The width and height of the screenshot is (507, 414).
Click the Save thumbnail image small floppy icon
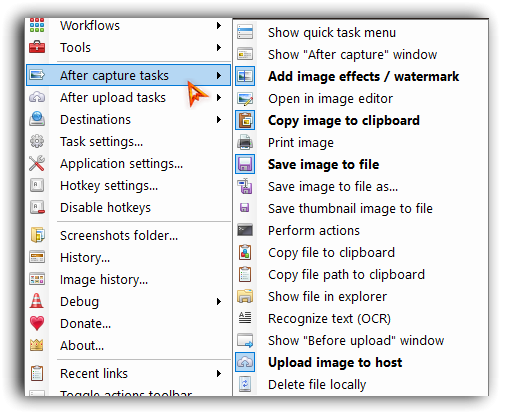coord(244,208)
